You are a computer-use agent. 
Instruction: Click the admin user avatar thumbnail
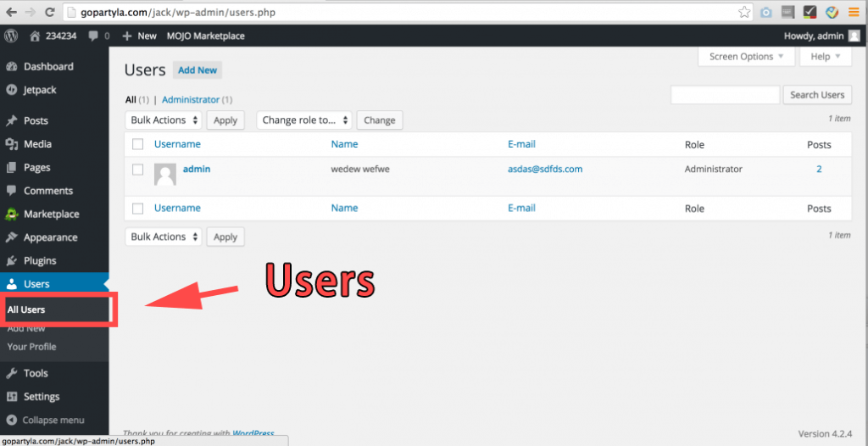click(165, 174)
